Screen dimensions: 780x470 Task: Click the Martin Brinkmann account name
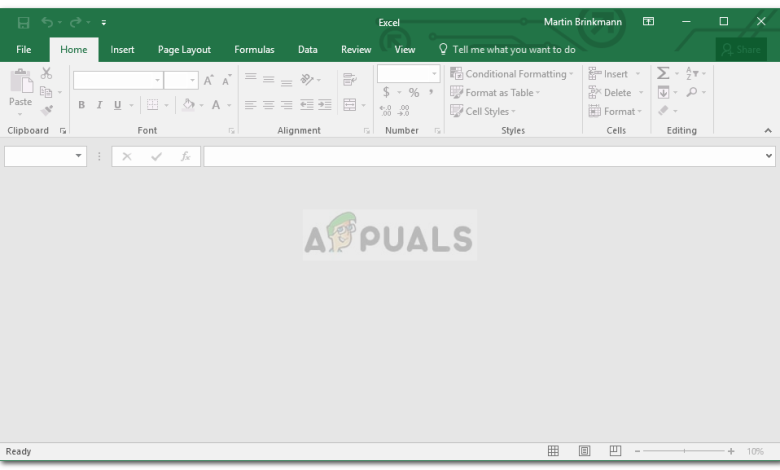[x=583, y=22]
